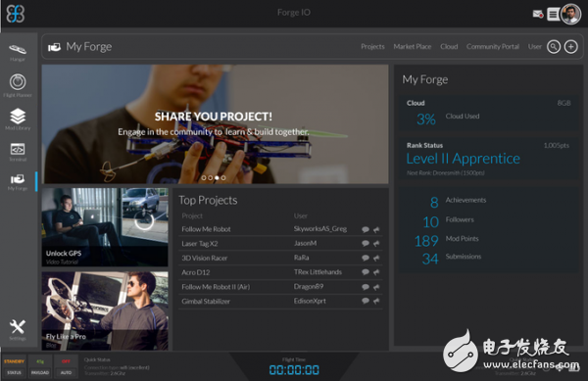
Task: Click the Level II Apprentice rank text
Action: click(x=464, y=159)
